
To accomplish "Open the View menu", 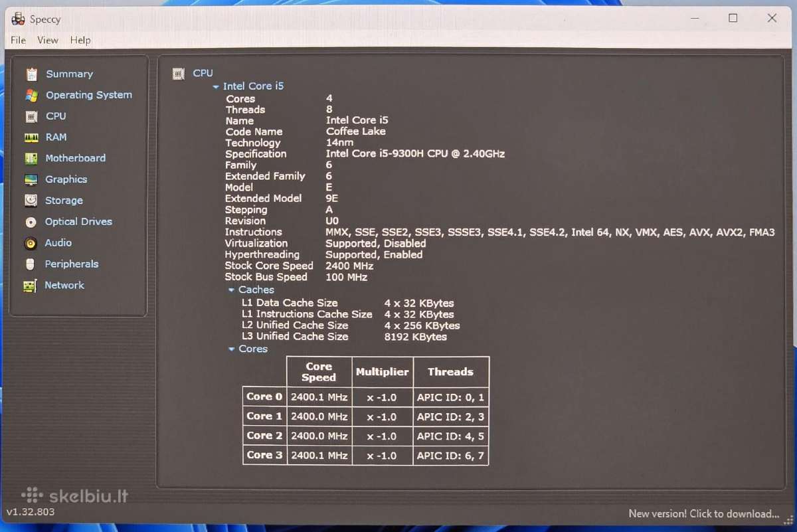I will click(x=48, y=40).
